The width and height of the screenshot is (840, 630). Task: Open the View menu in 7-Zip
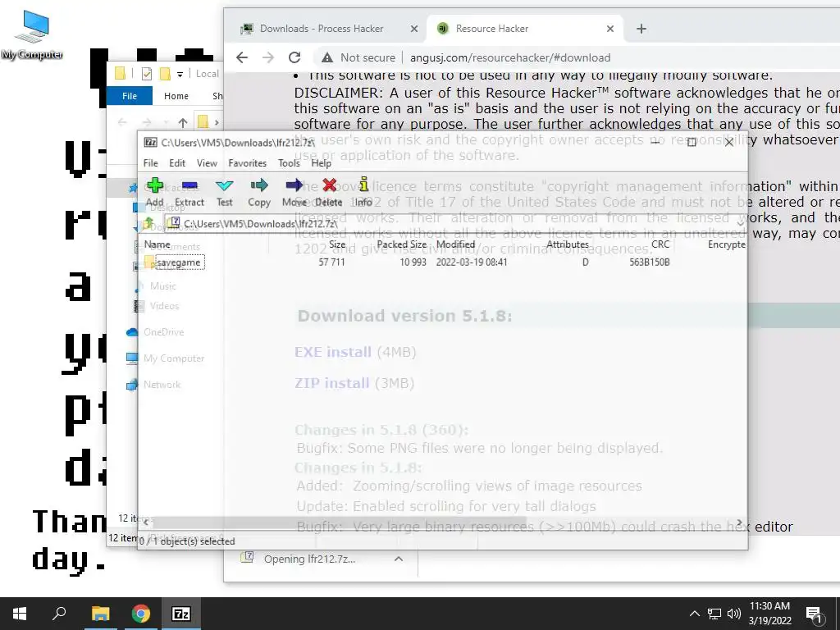point(207,163)
